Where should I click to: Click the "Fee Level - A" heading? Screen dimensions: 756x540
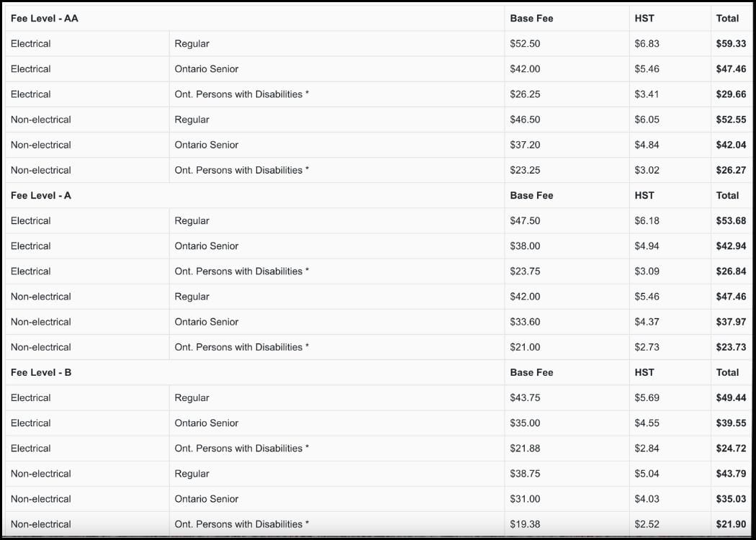tap(41, 195)
